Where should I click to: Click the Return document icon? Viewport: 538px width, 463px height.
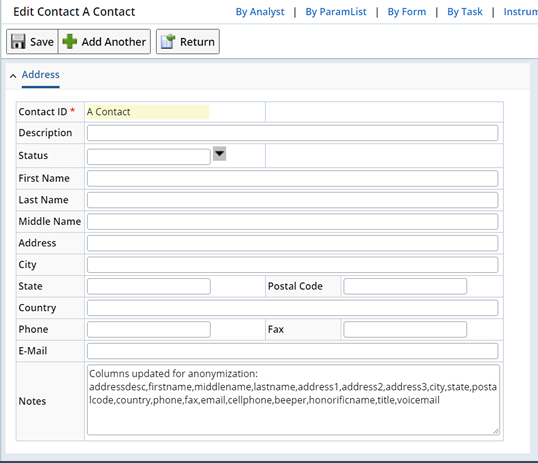(168, 42)
